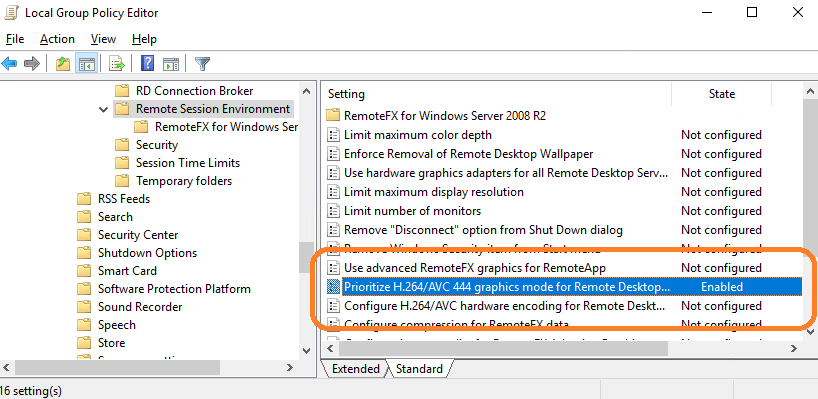Open Help via the question mark icon
Image resolution: width=818 pixels, height=399 pixels.
pyautogui.click(x=148, y=64)
